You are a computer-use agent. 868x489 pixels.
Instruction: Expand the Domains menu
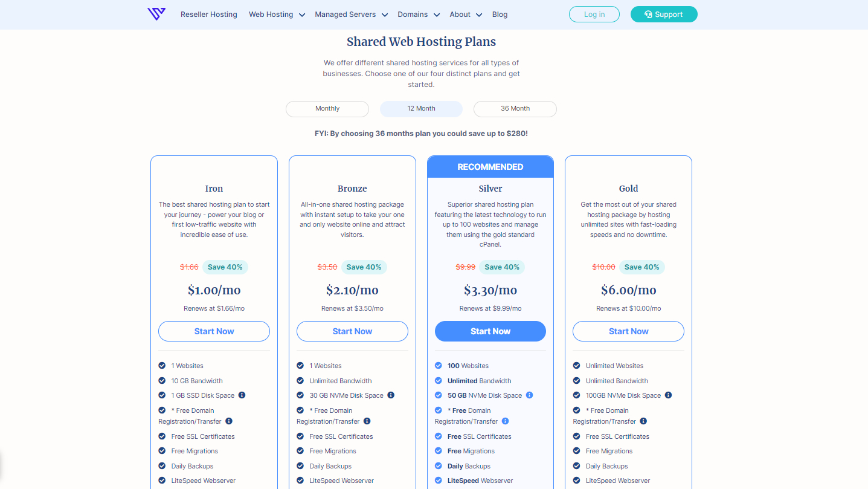(x=418, y=15)
